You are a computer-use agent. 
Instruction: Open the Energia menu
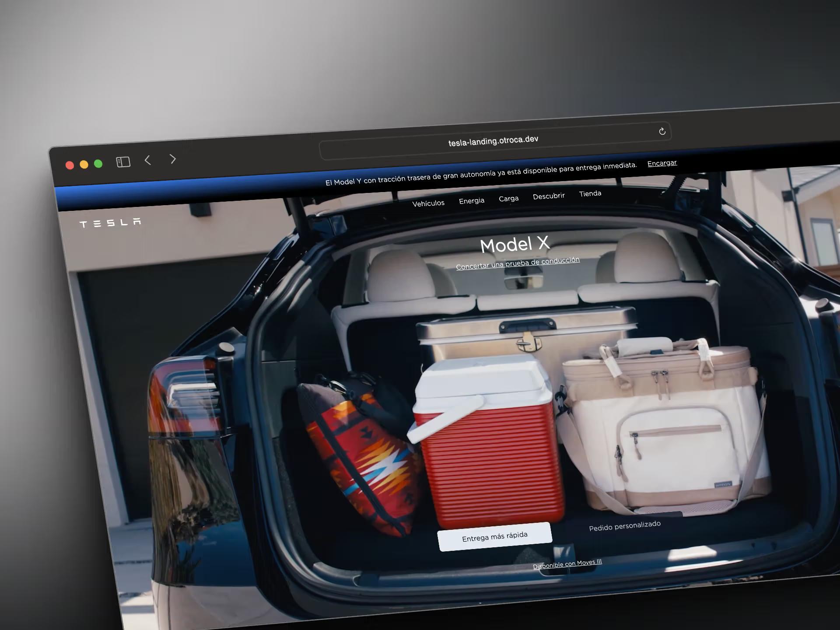[472, 201]
